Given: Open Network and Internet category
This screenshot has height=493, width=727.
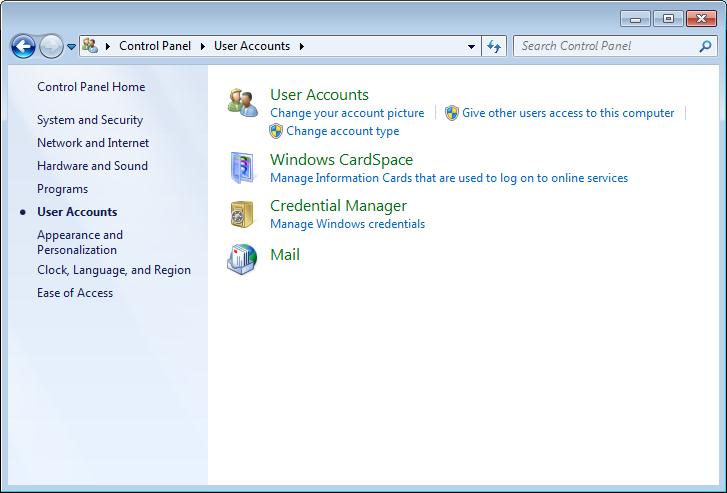Looking at the screenshot, I should (x=93, y=143).
